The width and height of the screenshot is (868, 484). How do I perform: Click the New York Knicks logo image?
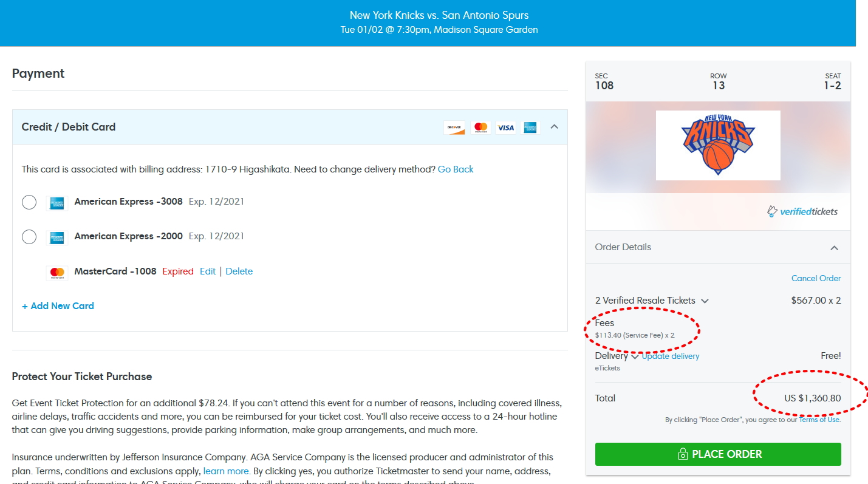pos(718,146)
